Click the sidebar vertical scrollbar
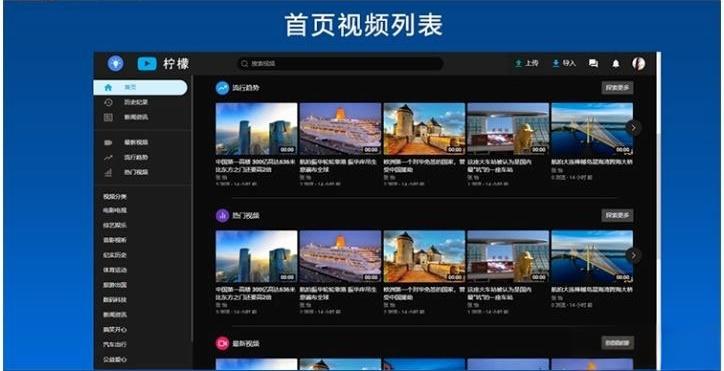 (192, 208)
